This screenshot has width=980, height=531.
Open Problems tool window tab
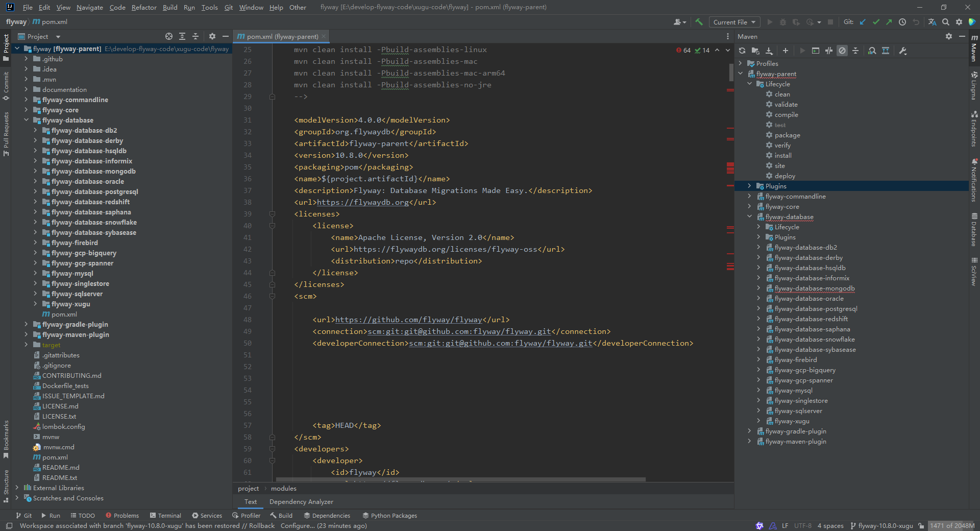click(122, 515)
